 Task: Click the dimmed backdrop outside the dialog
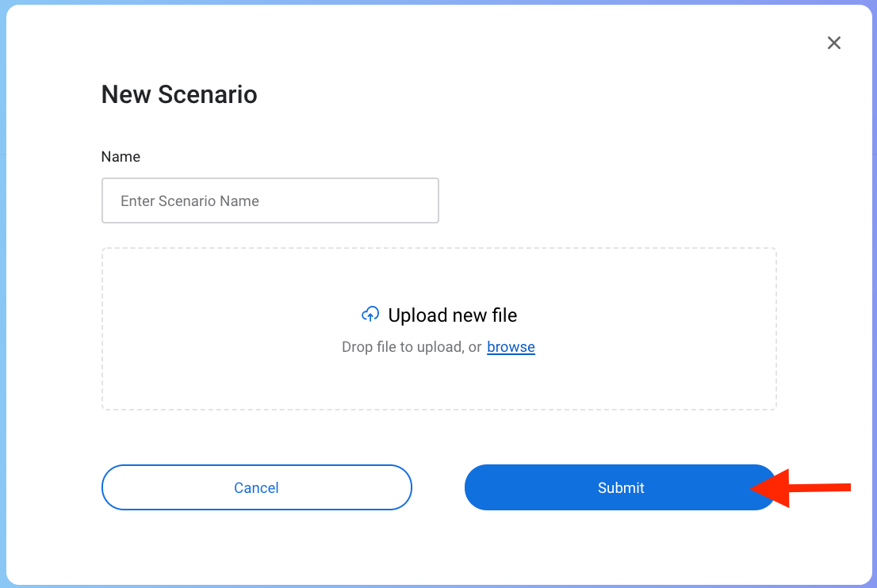coord(3,280)
